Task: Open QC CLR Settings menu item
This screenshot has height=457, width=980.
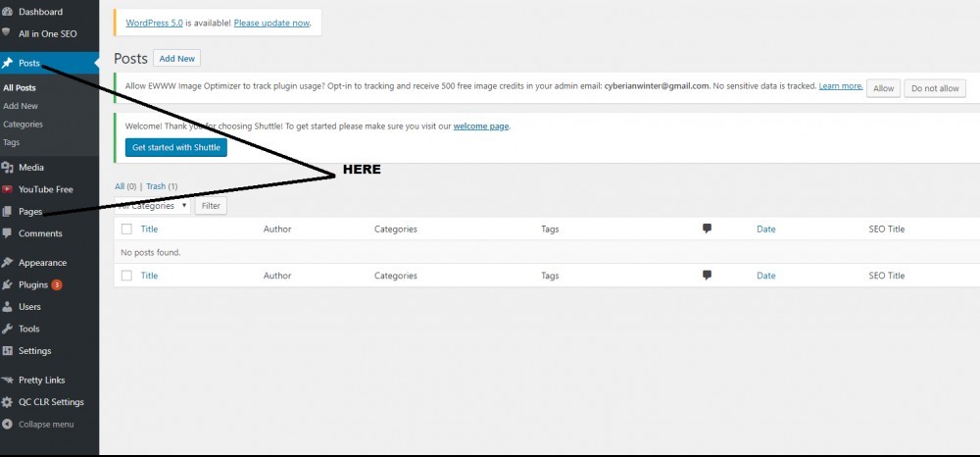Action: click(51, 401)
